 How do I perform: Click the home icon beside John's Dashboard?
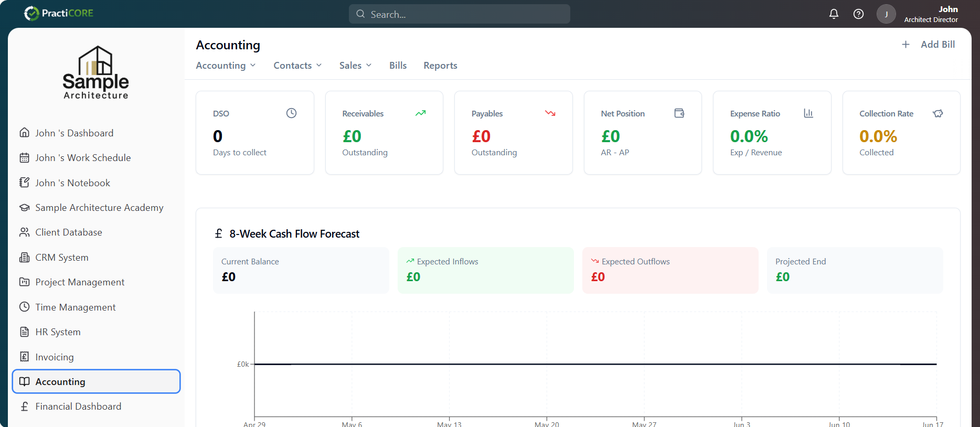point(24,133)
